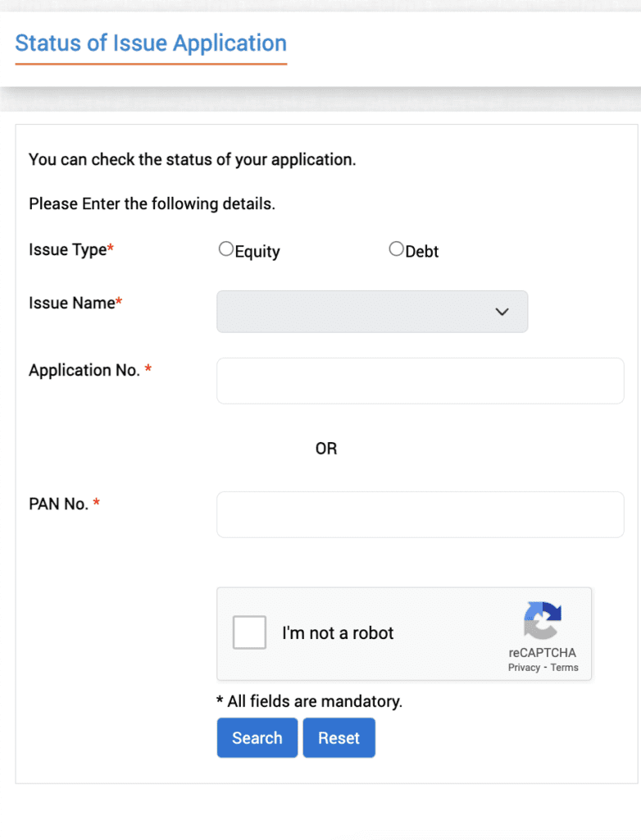The width and height of the screenshot is (641, 840).
Task: Focus the Application No. input field
Action: [x=420, y=381]
